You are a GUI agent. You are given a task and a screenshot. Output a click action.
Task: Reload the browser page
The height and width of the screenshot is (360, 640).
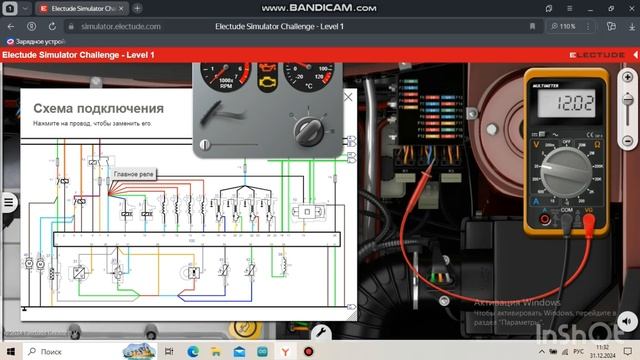coord(52,27)
